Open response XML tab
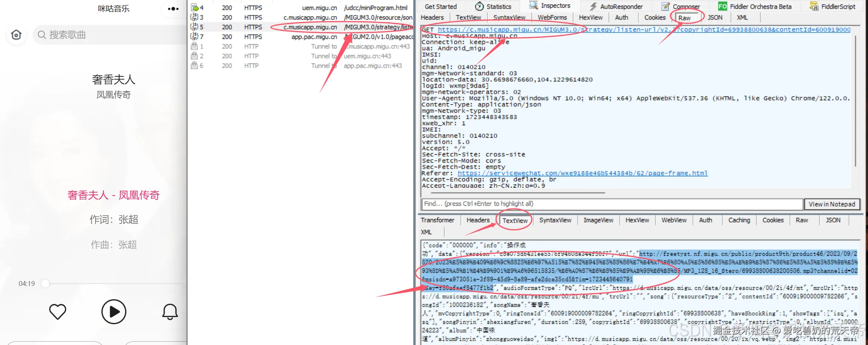This screenshot has width=868, height=345. pyautogui.click(x=426, y=232)
